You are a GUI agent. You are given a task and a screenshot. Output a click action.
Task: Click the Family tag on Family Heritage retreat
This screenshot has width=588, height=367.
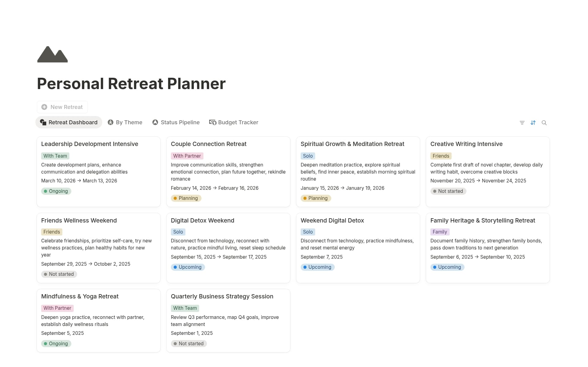440,232
